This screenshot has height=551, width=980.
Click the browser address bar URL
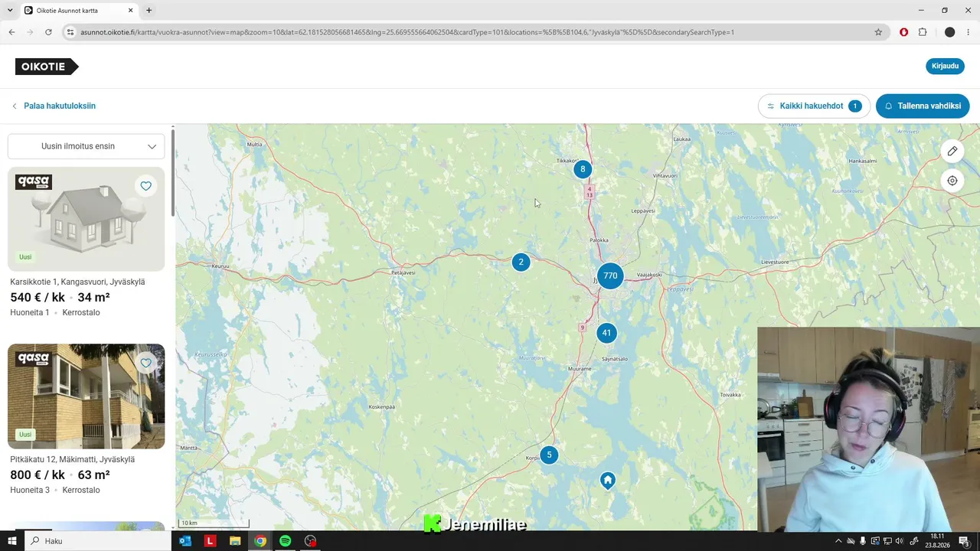(x=407, y=32)
